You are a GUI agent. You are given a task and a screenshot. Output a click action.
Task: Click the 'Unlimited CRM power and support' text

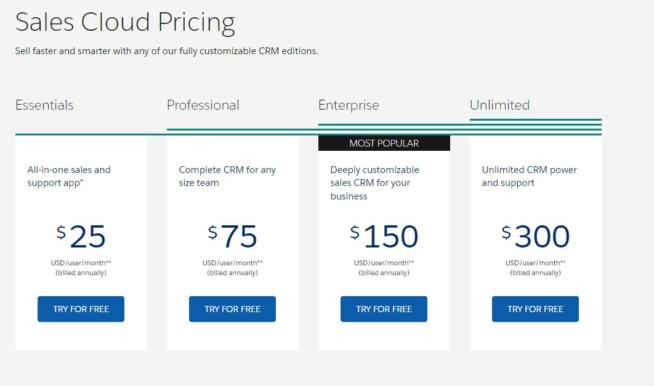(529, 176)
